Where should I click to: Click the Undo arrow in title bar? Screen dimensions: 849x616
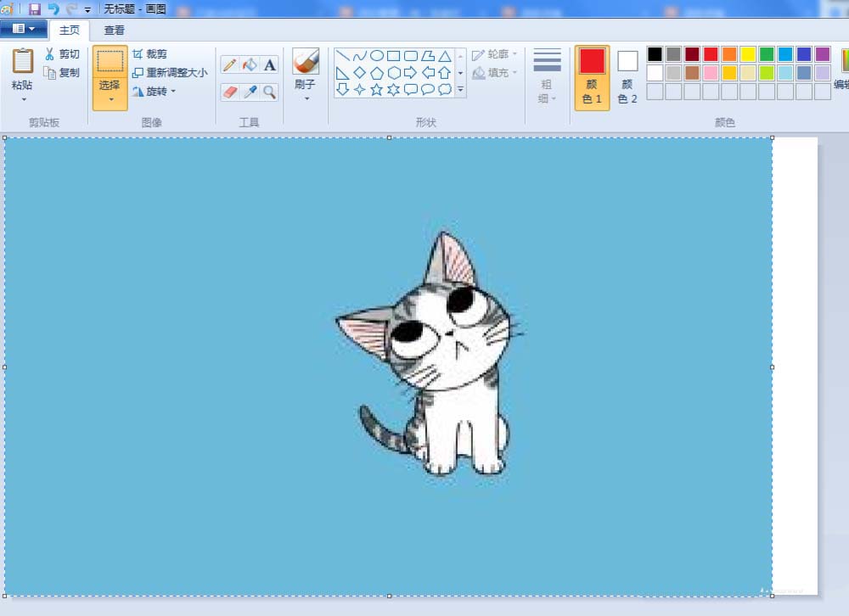coord(53,8)
